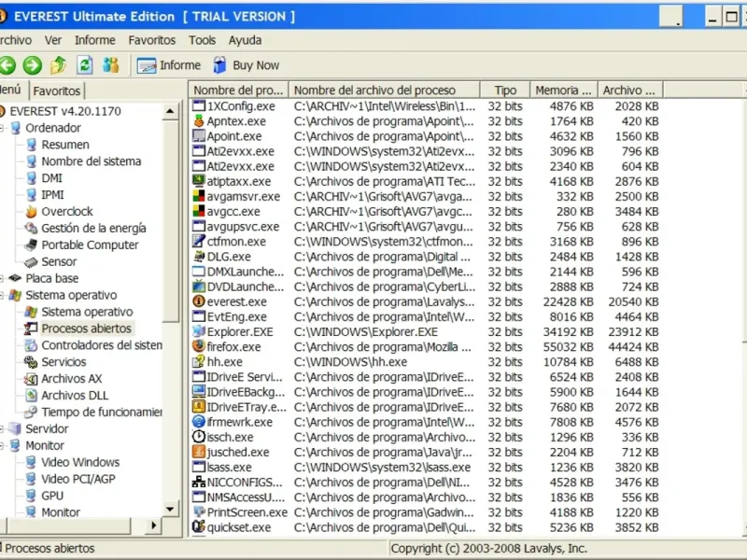Viewport: 747px width, 560px height.
Task: Select Video Windows tree item
Action: tap(80, 462)
